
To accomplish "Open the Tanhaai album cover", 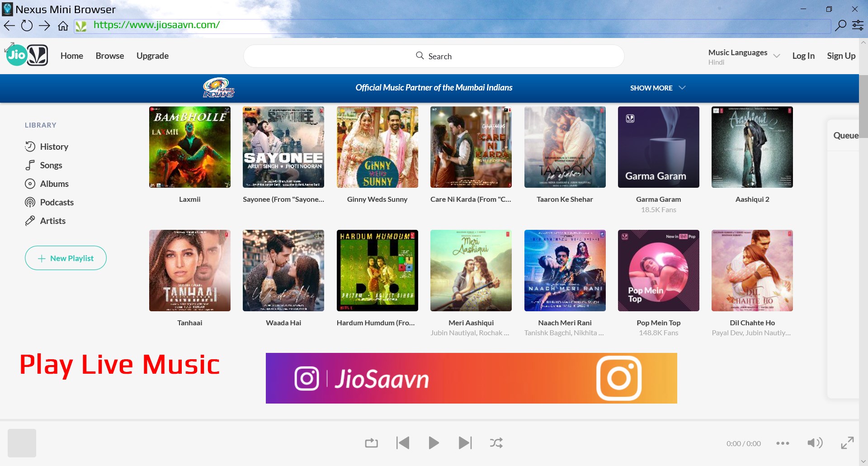I will click(190, 271).
